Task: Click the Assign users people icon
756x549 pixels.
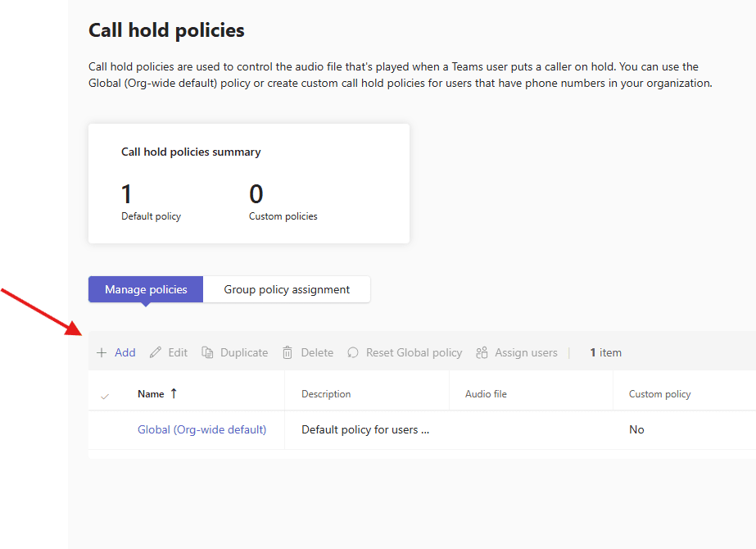Action: pos(482,353)
